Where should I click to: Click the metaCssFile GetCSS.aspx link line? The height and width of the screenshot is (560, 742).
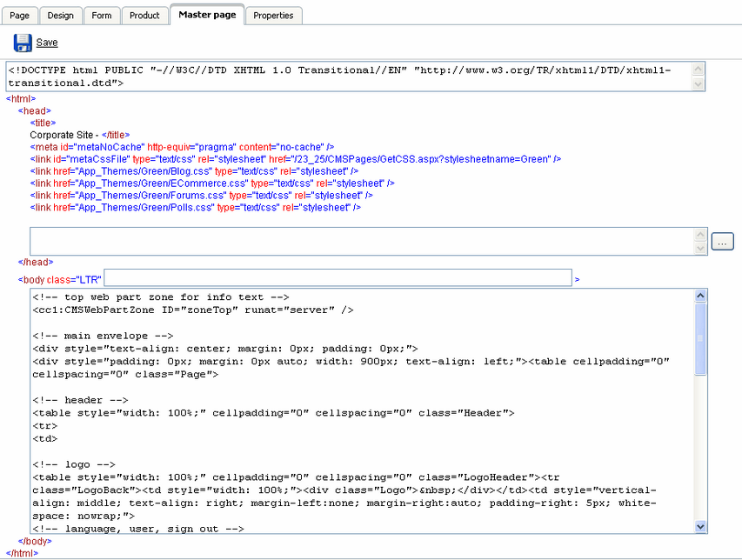tap(296, 159)
